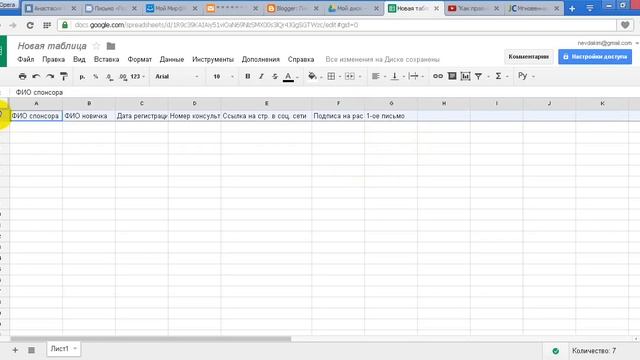Decrease decimal places
Screen dimensions: 640x360
109,77
